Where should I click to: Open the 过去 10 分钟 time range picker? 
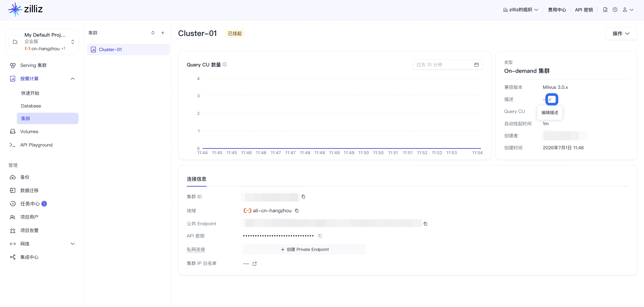click(448, 65)
